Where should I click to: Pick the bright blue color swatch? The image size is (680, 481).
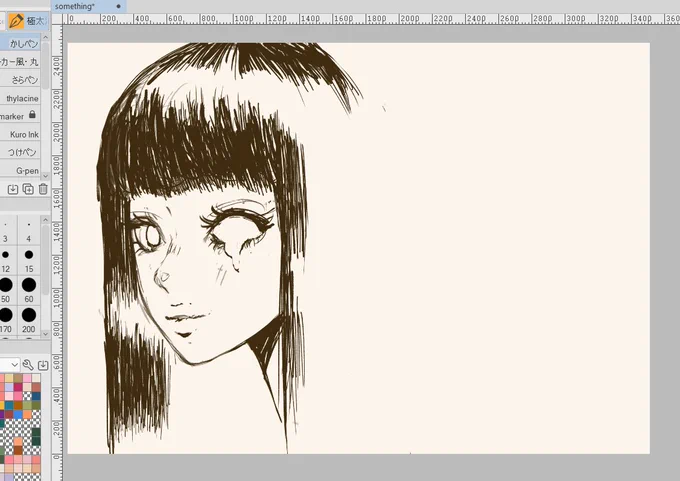point(18,415)
